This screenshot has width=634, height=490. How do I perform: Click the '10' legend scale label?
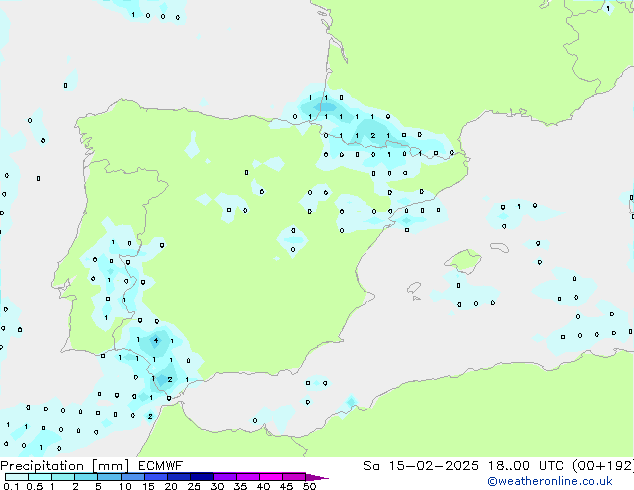click(x=125, y=486)
